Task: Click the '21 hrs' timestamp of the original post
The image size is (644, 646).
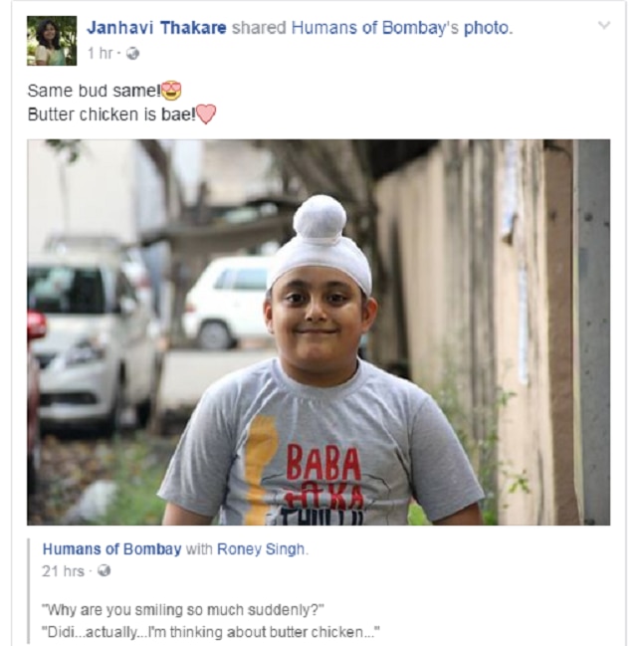Action: click(x=63, y=571)
